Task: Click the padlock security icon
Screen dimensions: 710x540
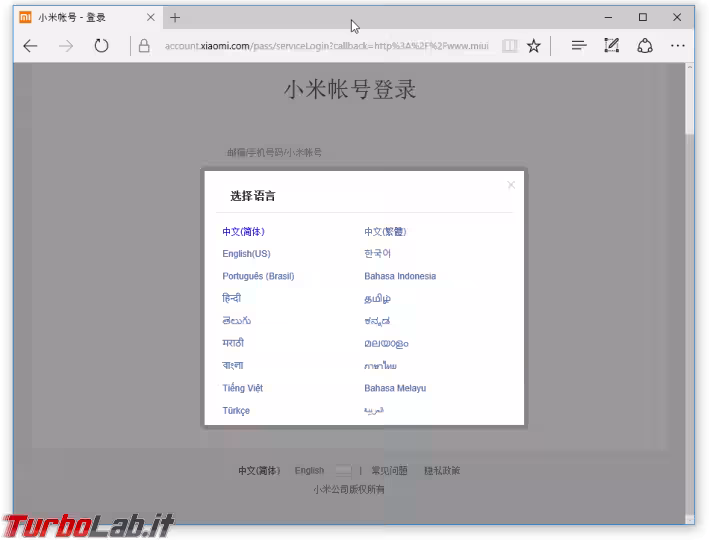Action: point(144,46)
